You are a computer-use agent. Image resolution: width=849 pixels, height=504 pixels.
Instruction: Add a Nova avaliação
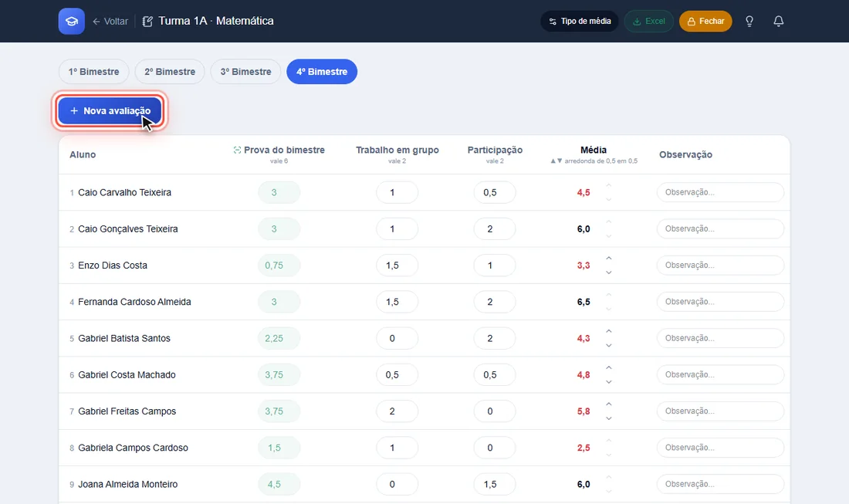110,111
